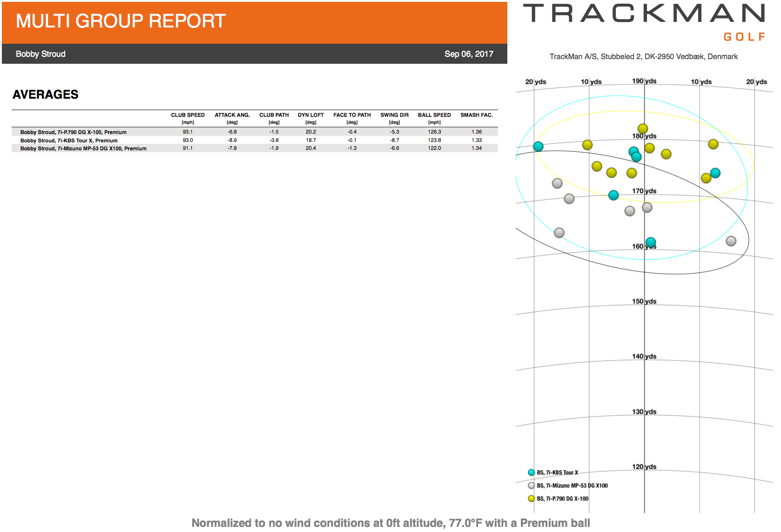The width and height of the screenshot is (781, 532).
Task: Click the 190 yds distance label
Action: 644,81
